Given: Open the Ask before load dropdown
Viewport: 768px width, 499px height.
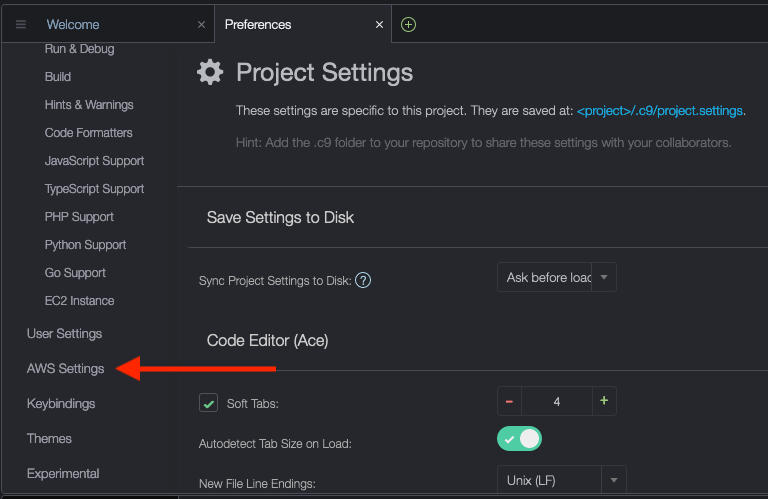Looking at the screenshot, I should 556,277.
